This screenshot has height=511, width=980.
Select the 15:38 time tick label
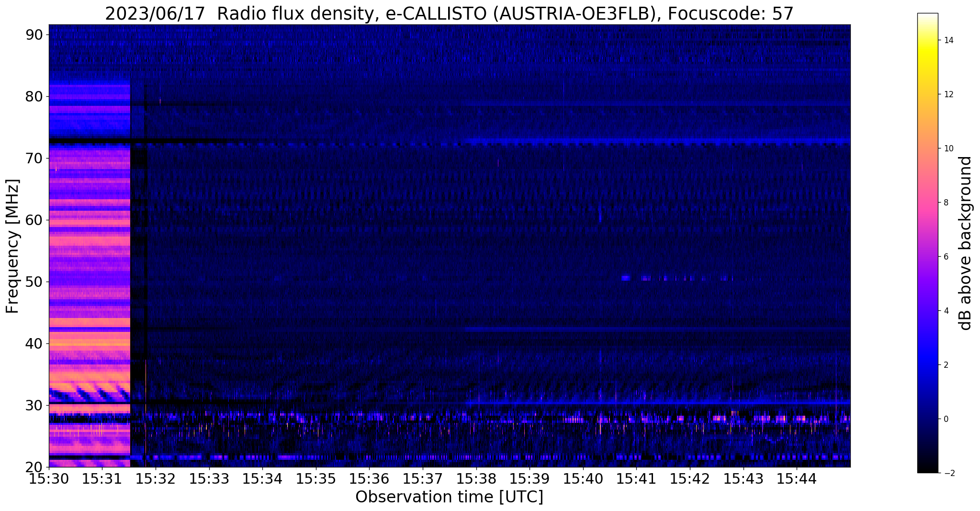(476, 478)
